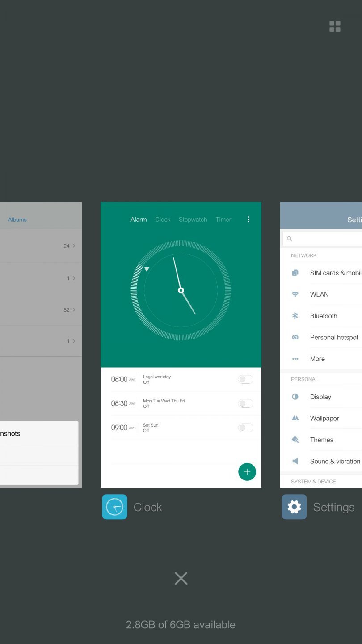Open the album row with 82 items

pyautogui.click(x=40, y=310)
